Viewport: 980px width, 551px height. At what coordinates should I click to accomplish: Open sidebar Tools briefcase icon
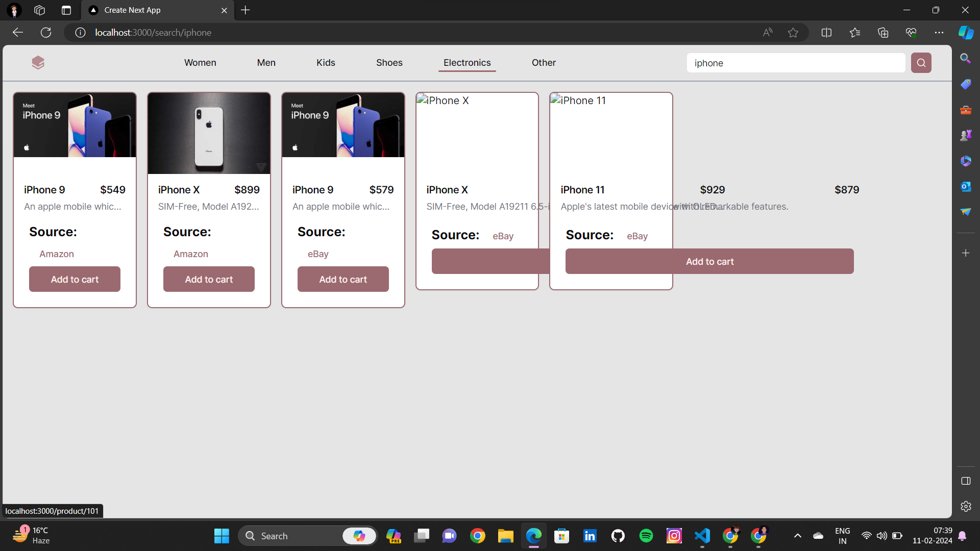click(x=965, y=110)
